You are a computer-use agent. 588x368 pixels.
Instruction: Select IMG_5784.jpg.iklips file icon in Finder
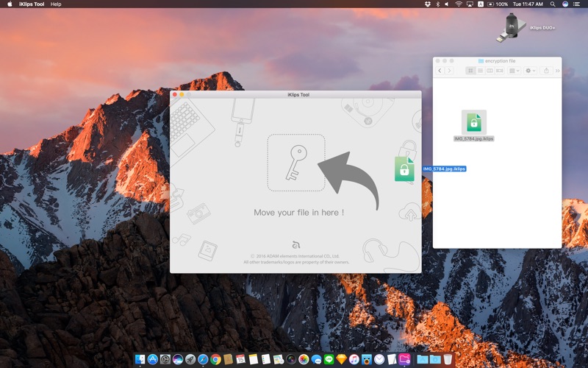point(473,122)
